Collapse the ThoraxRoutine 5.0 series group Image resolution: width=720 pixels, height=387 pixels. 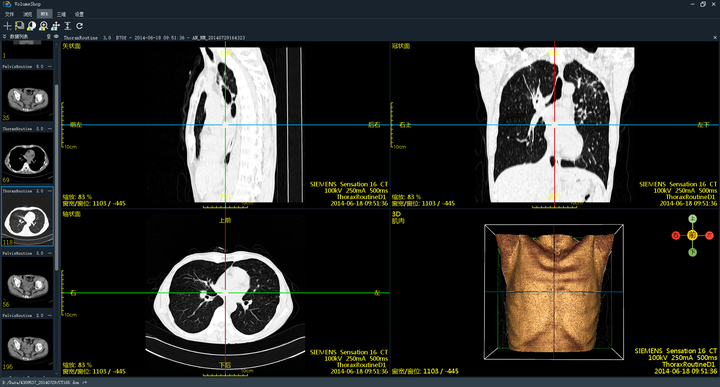(x=50, y=129)
